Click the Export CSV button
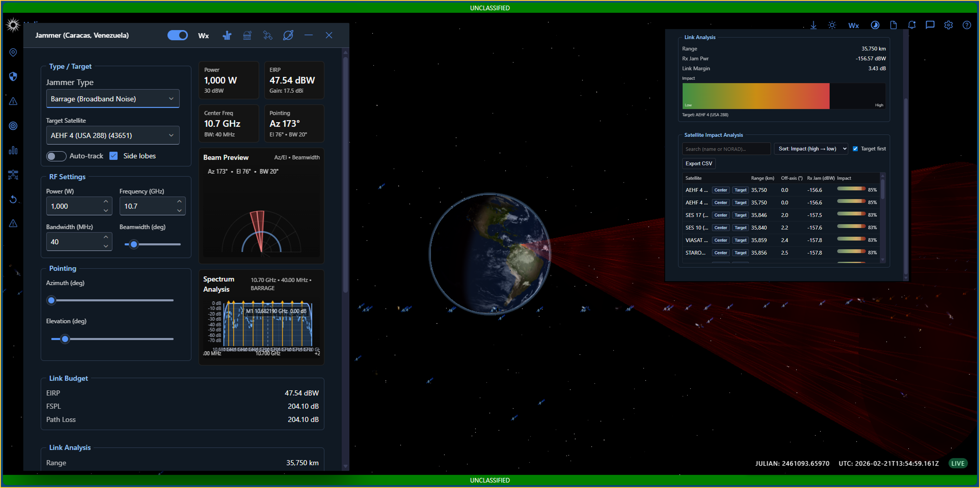980x488 pixels. (699, 163)
